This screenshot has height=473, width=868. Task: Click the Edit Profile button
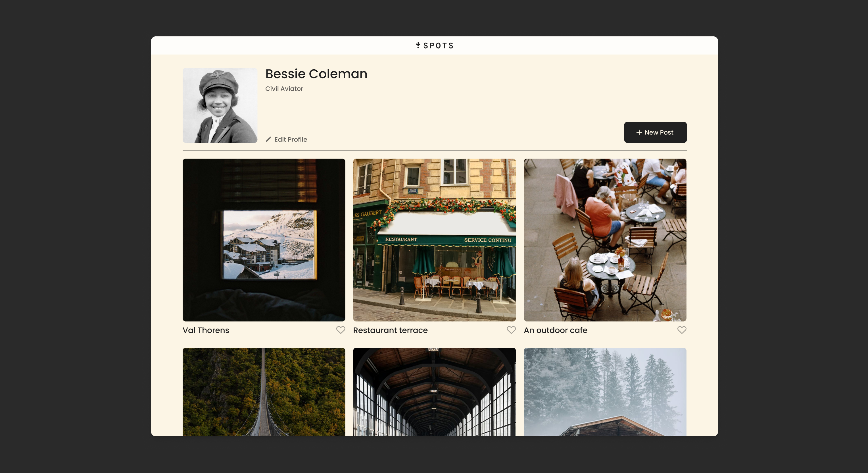click(x=286, y=139)
